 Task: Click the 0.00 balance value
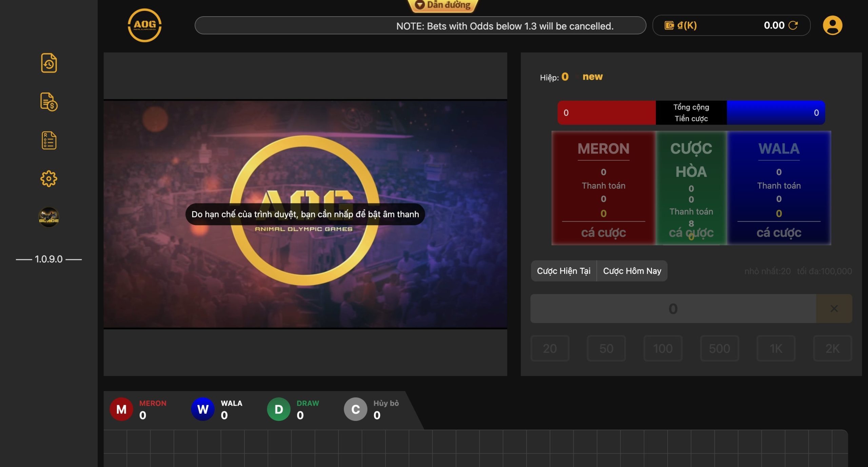[x=774, y=25]
